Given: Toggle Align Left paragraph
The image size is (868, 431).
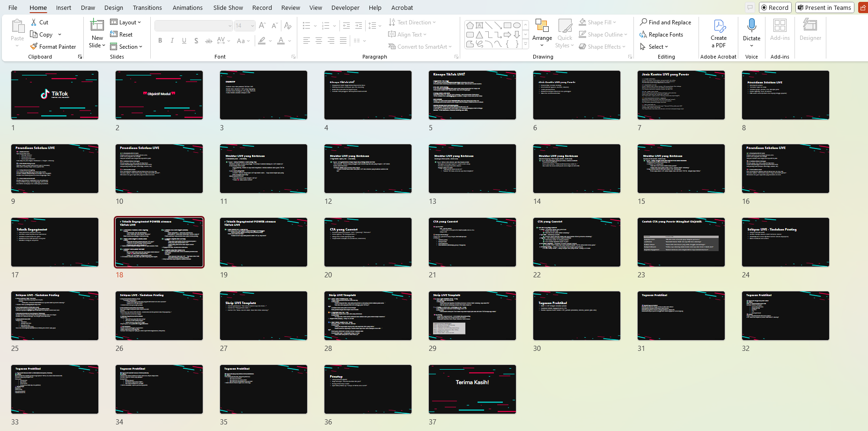Looking at the screenshot, I should coord(306,41).
